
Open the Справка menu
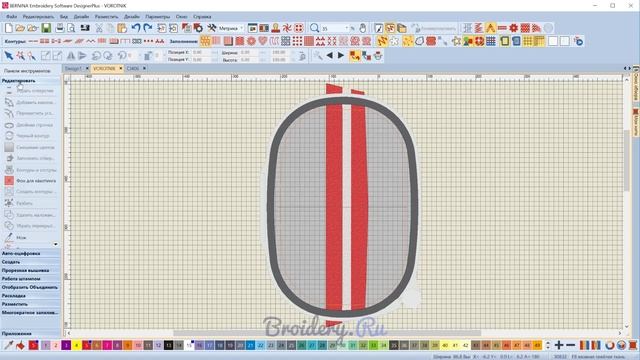(202, 17)
